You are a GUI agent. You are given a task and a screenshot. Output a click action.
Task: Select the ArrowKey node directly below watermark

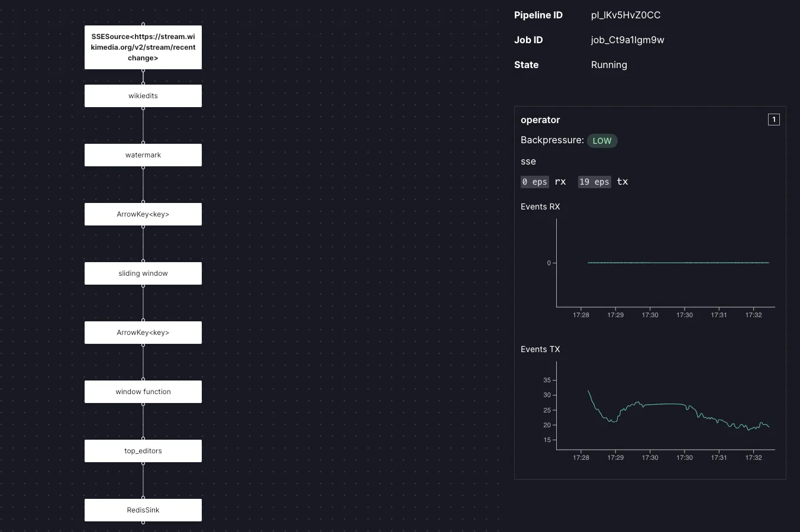click(143, 214)
